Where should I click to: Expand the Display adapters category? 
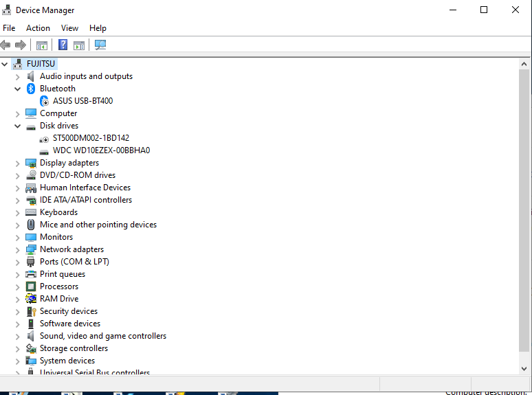18,163
